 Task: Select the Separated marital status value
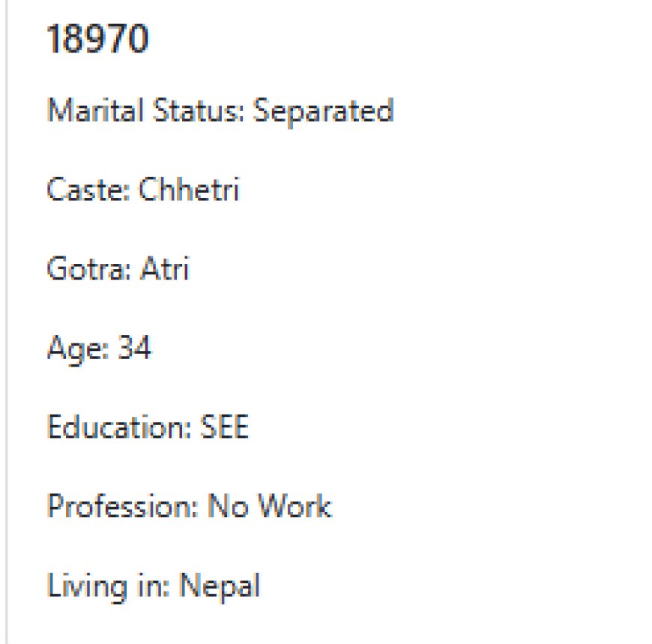(x=323, y=112)
